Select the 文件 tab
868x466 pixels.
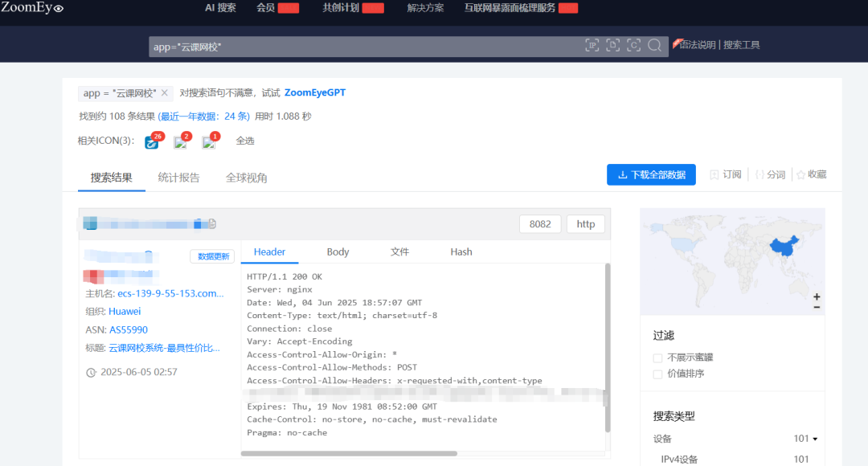tap(399, 251)
